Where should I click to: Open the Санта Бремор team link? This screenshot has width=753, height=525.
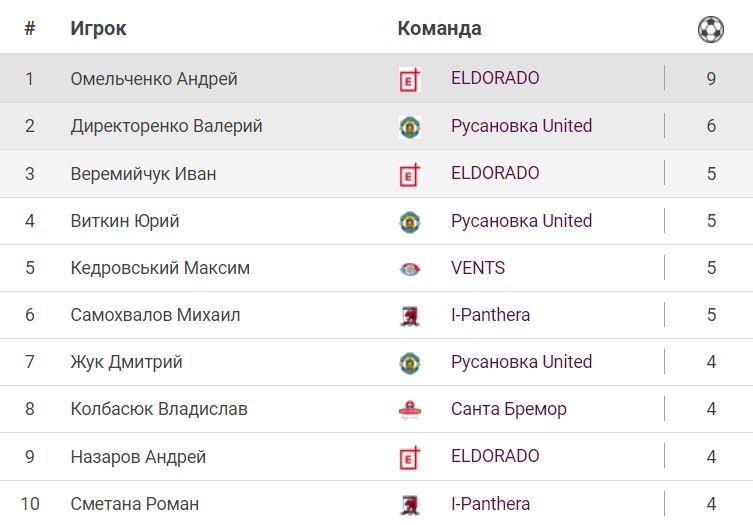click(x=508, y=409)
